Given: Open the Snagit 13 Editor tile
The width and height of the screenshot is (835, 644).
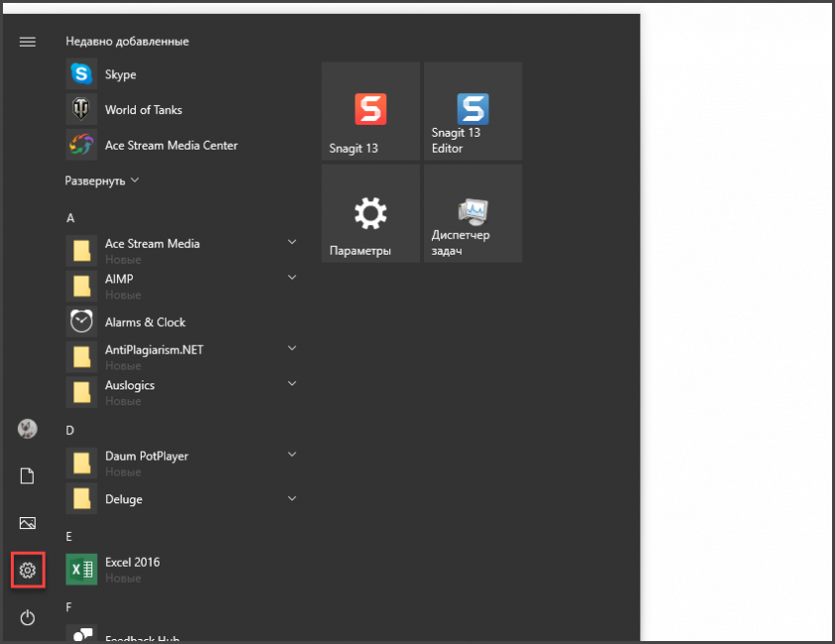Looking at the screenshot, I should tap(472, 111).
